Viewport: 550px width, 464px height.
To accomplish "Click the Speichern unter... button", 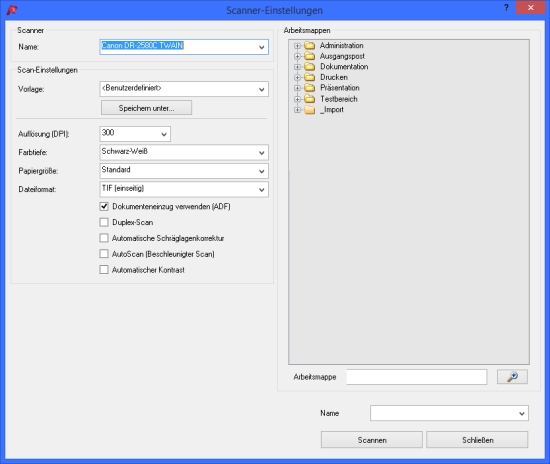I will 146,108.
